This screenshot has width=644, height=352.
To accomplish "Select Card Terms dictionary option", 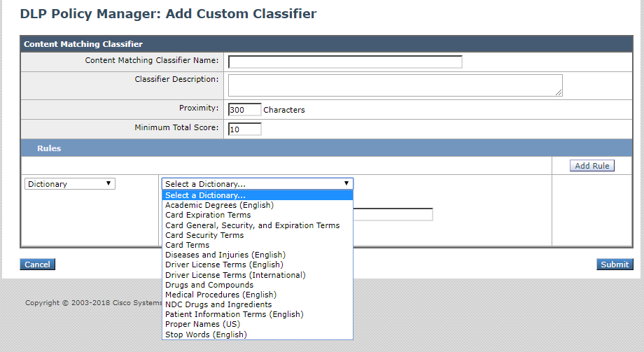I will tap(258, 245).
